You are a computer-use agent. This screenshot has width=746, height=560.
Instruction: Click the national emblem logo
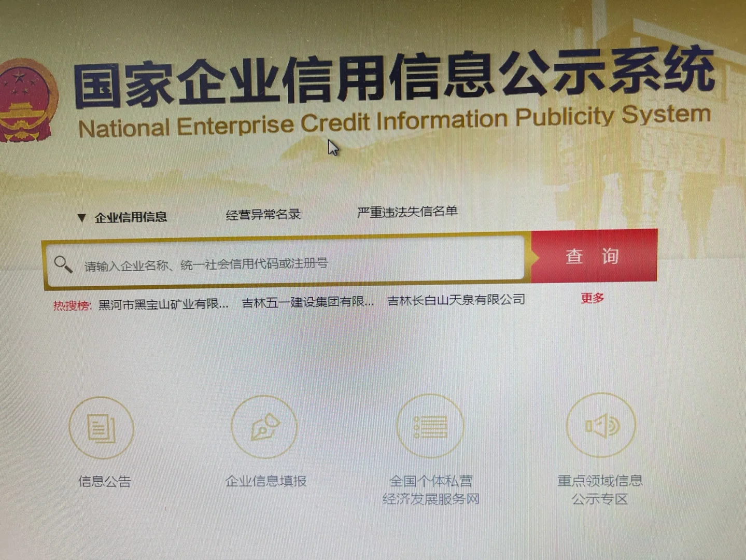27,100
